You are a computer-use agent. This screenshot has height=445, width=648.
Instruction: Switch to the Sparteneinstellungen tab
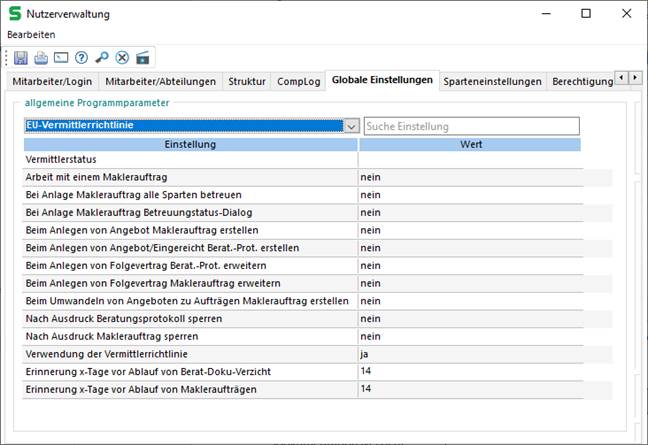[492, 81]
